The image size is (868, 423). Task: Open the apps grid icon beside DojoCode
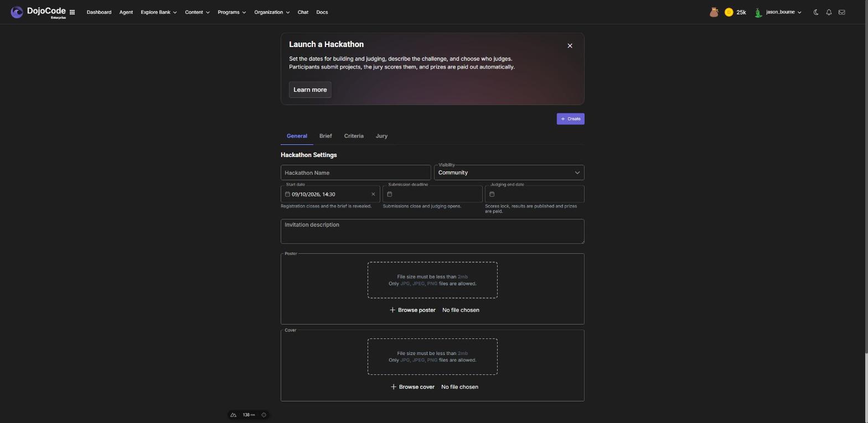72,12
